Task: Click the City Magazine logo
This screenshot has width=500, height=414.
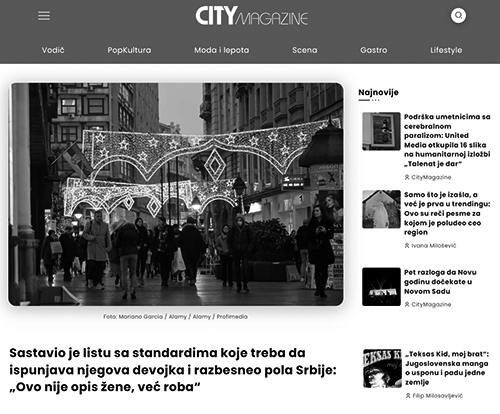Action: click(251, 16)
